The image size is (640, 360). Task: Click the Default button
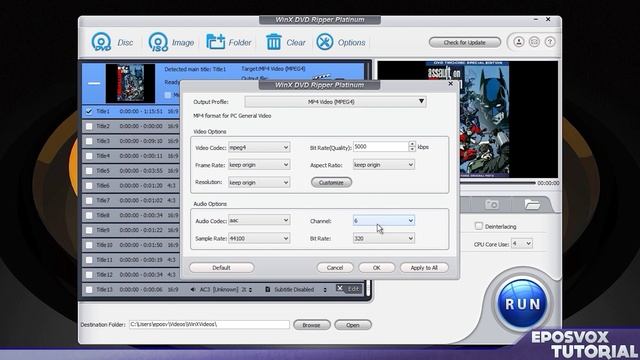[x=222, y=268]
